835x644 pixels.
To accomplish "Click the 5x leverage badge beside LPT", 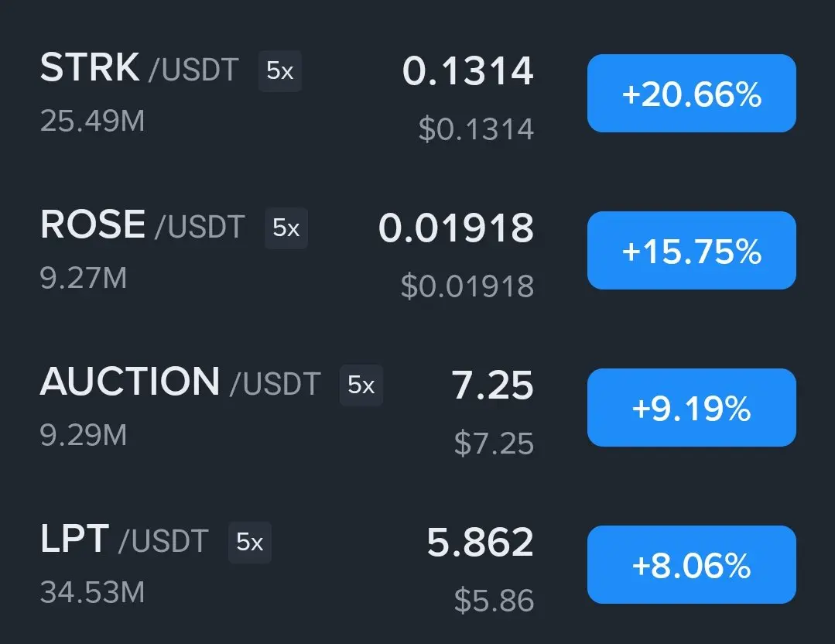I will [x=250, y=543].
